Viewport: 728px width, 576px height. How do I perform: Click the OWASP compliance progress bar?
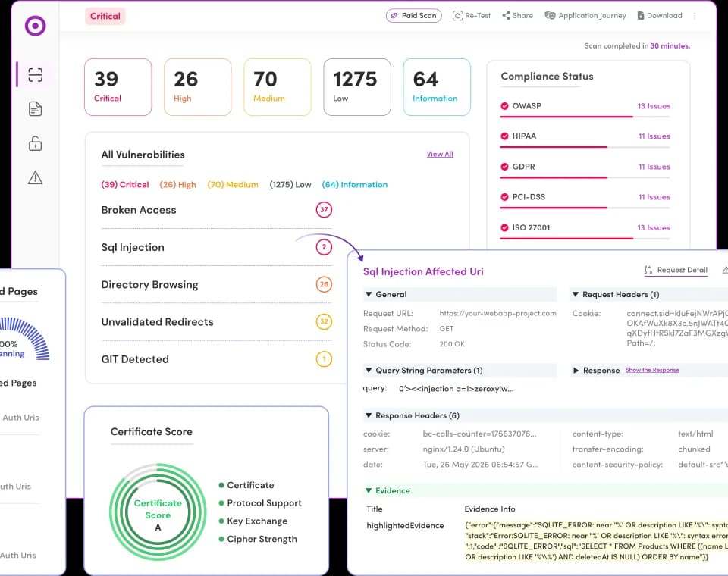585,117
